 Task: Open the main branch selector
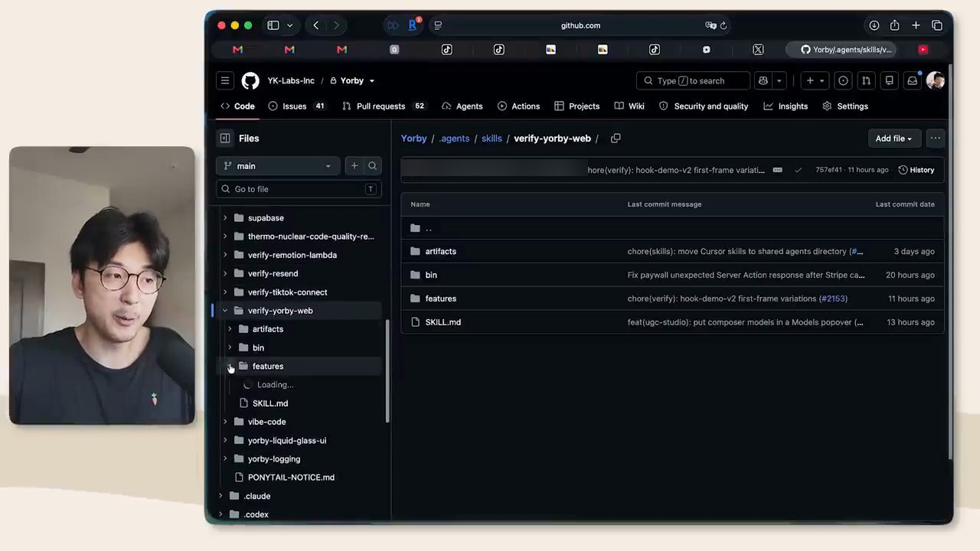[x=279, y=166]
